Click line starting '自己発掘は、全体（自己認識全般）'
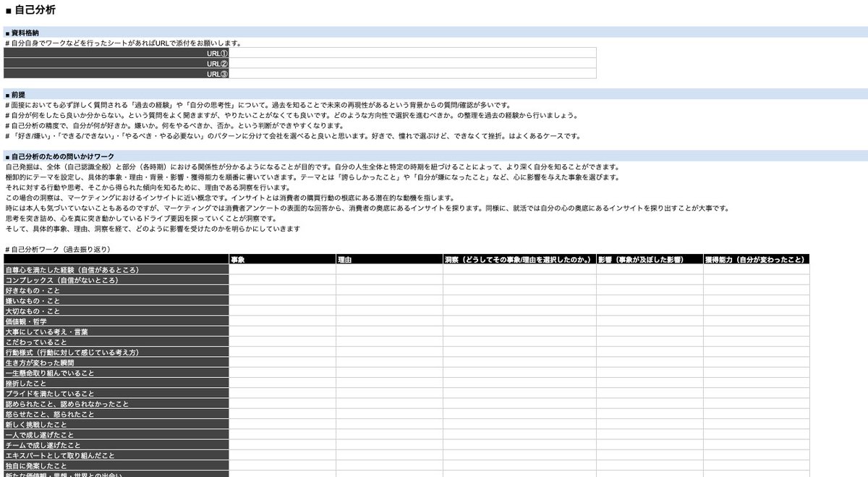The width and height of the screenshot is (868, 477). point(312,166)
